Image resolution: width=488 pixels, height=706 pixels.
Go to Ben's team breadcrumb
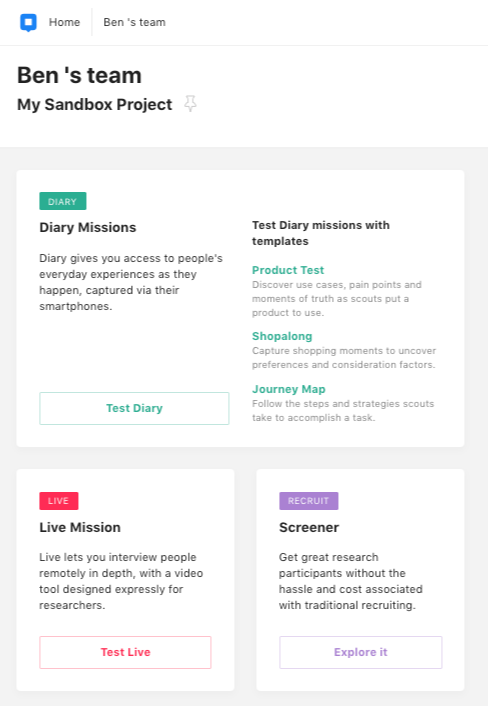click(x=134, y=22)
